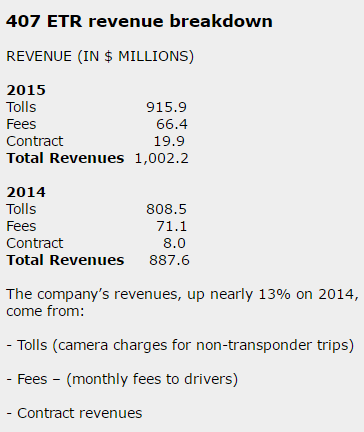This screenshot has width=364, height=432.
Task: Select the 2015 Fees value 66.4
Action: point(172,124)
